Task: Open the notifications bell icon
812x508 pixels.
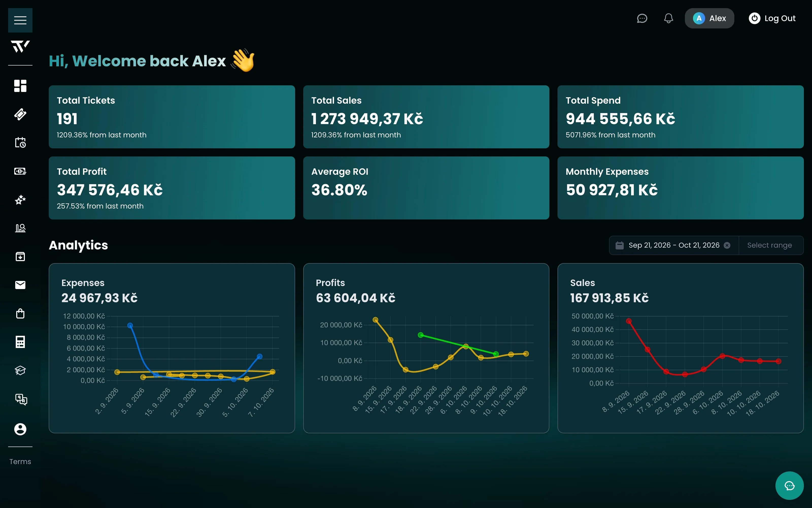Action: pos(668,18)
